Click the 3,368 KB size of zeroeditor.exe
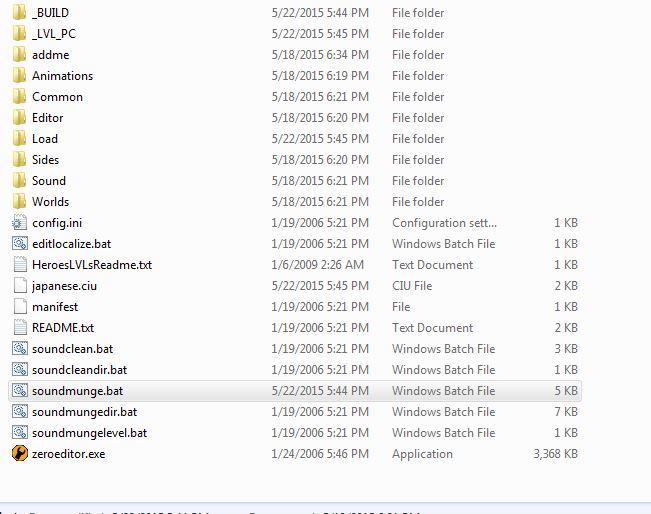 556,454
